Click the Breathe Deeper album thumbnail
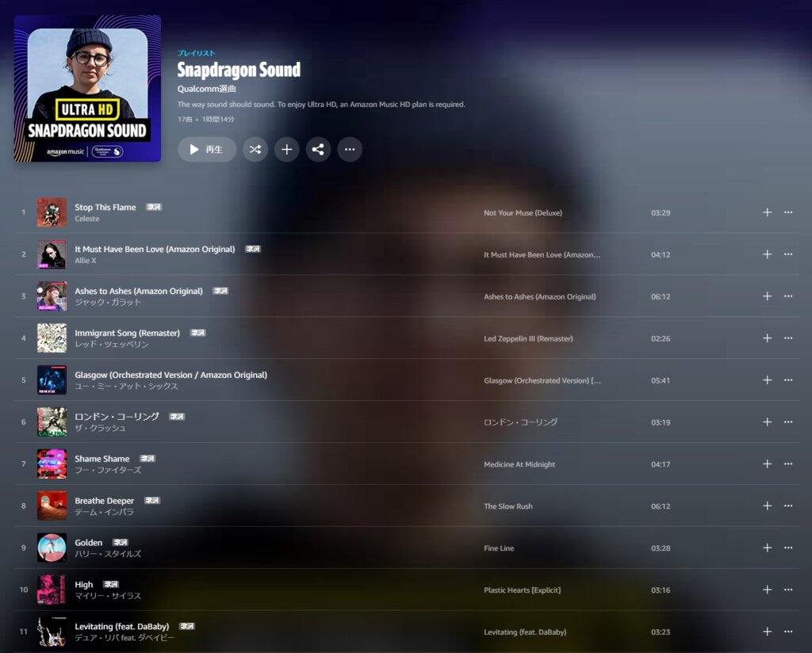812x653 pixels. pyautogui.click(x=52, y=506)
